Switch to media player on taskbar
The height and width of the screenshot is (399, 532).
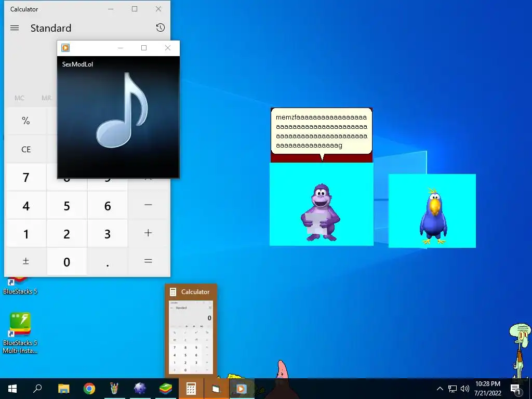241,389
